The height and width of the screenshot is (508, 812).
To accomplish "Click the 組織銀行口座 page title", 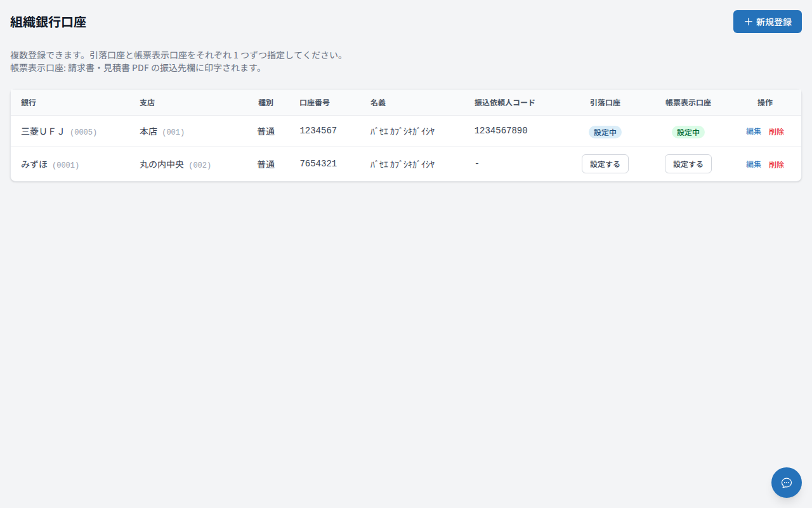I will tap(48, 22).
